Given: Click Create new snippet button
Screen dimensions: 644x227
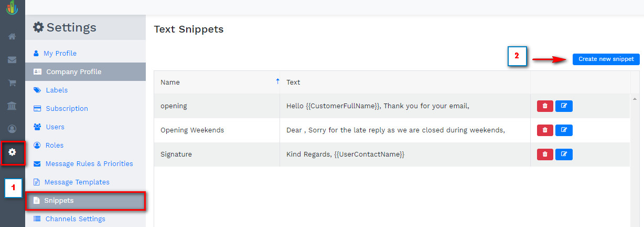Looking at the screenshot, I should [x=606, y=59].
